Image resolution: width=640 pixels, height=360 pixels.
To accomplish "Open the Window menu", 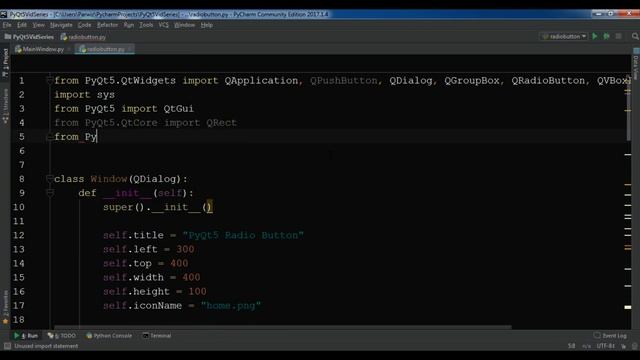I will click(x=184, y=25).
